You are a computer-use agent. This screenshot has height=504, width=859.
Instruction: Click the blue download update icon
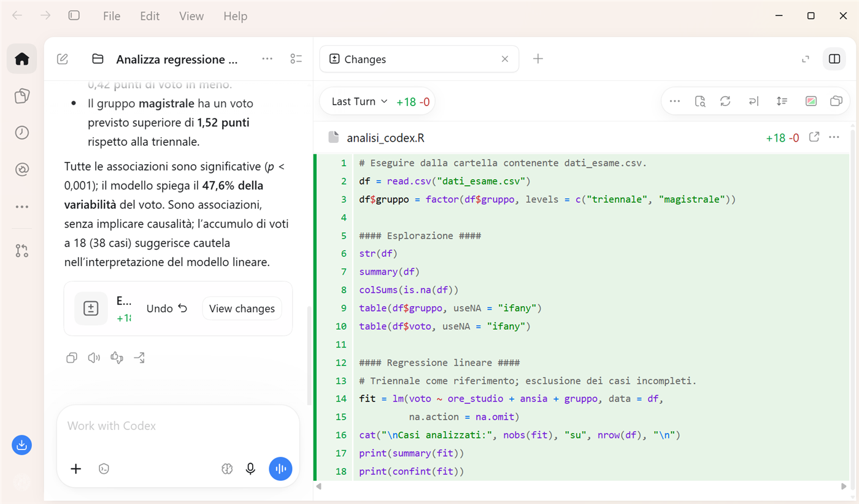pos(21,445)
